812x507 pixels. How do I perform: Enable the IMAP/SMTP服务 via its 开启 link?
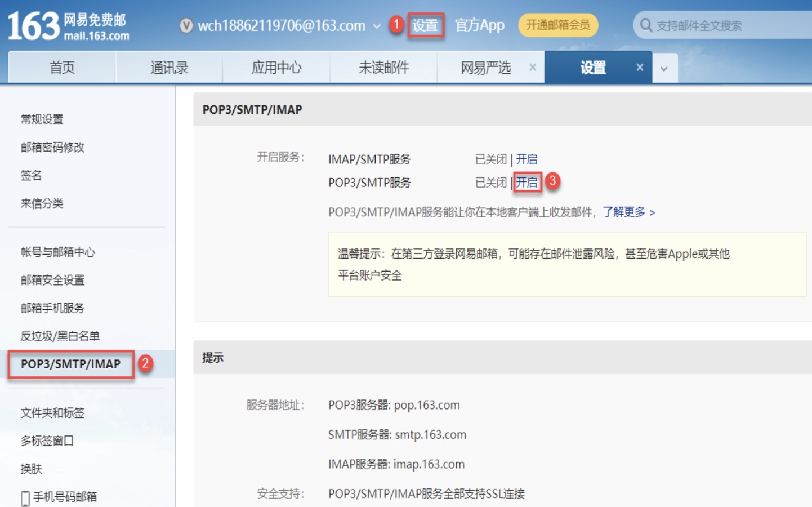click(x=527, y=159)
